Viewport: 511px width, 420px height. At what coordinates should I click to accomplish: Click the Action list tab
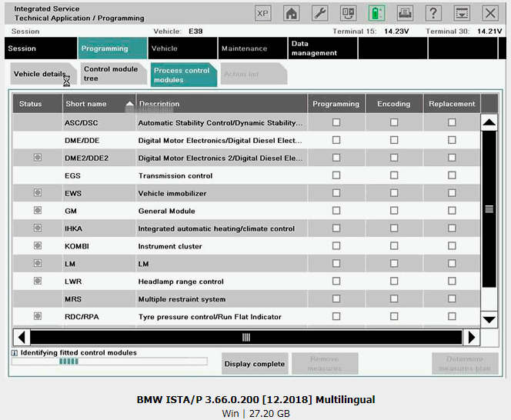(253, 74)
